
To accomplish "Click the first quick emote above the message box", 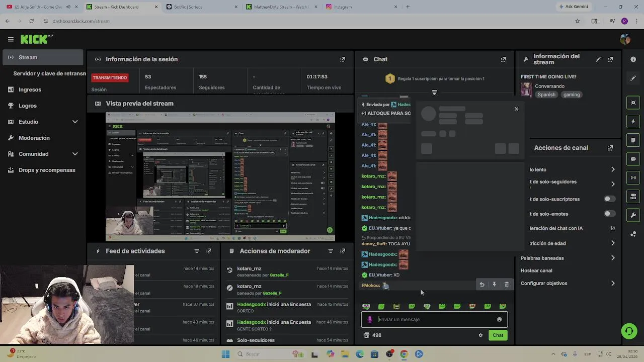I will tap(366, 306).
